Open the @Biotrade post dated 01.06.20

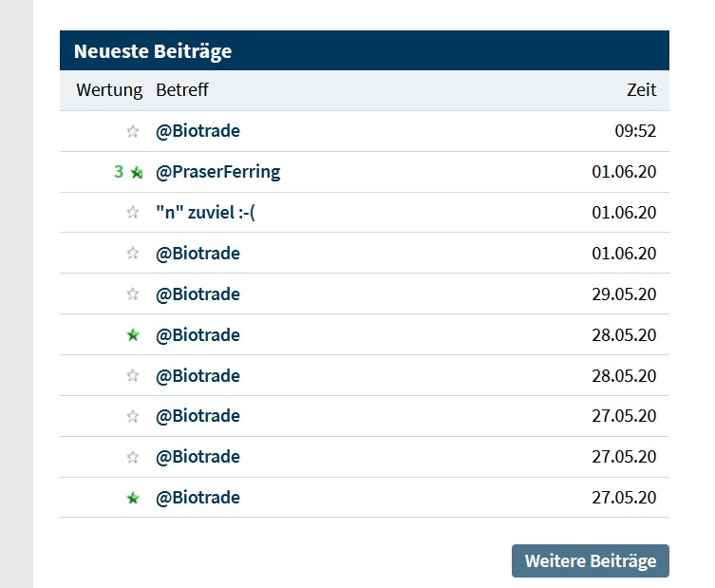(198, 254)
